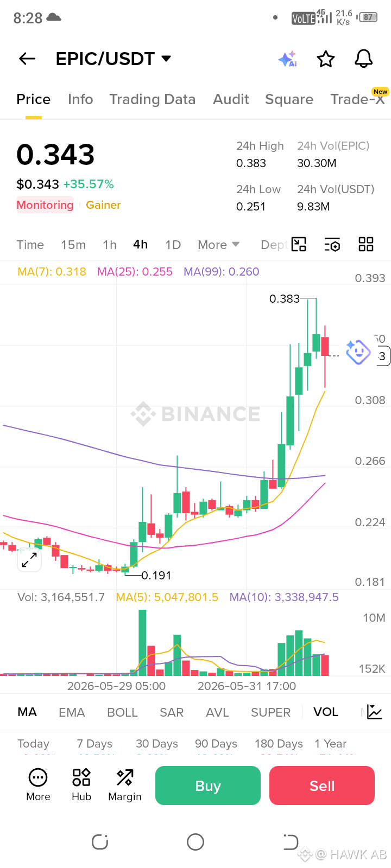Open the EPIC/USDT pair dropdown arrow
Screen dimensions: 391x868
pyautogui.click(x=166, y=59)
